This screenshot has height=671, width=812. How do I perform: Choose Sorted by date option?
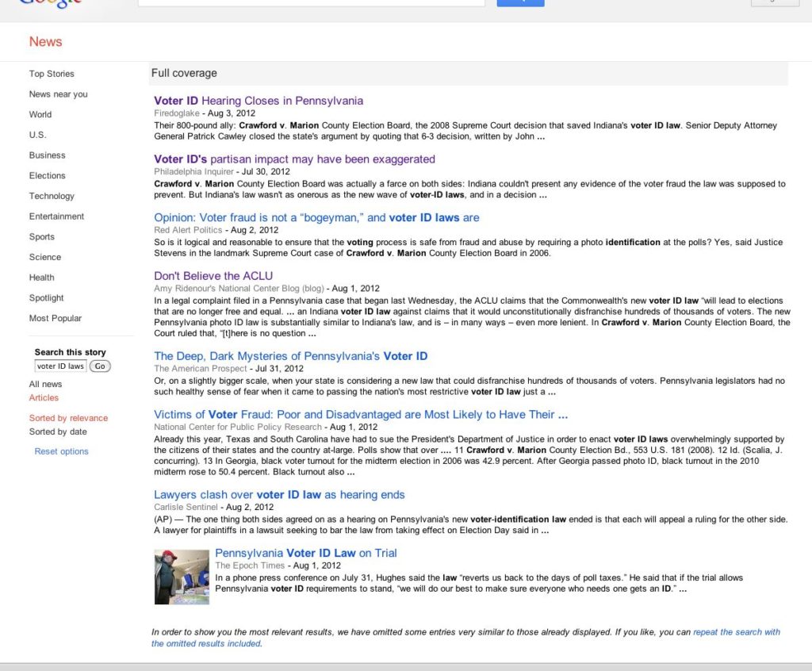click(58, 431)
